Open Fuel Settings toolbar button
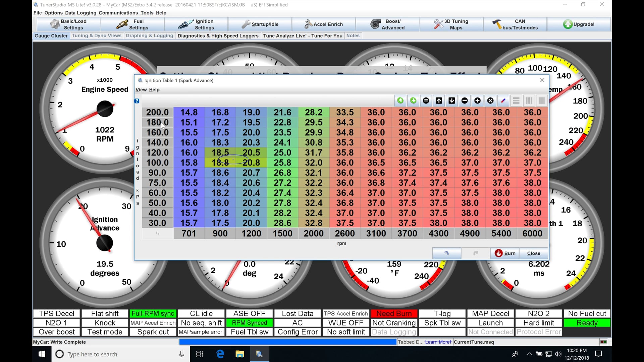Screen dimensions: 644x362 (132, 24)
